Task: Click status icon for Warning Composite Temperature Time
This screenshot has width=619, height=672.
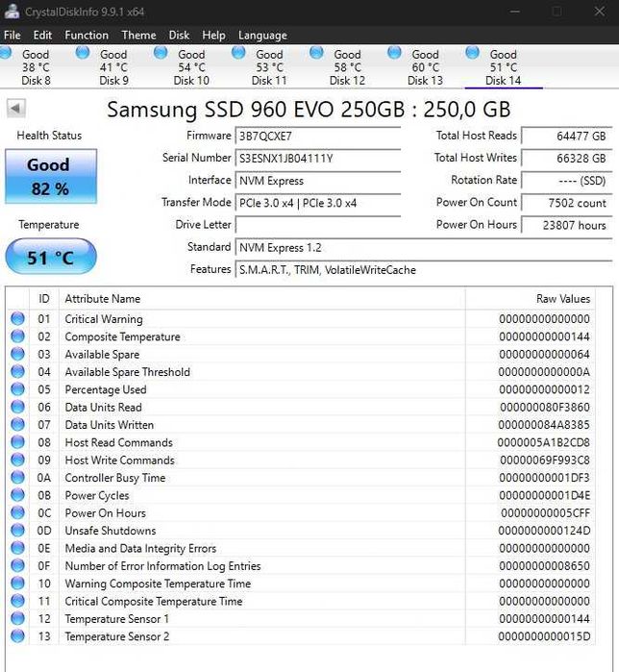Action: 17,583
